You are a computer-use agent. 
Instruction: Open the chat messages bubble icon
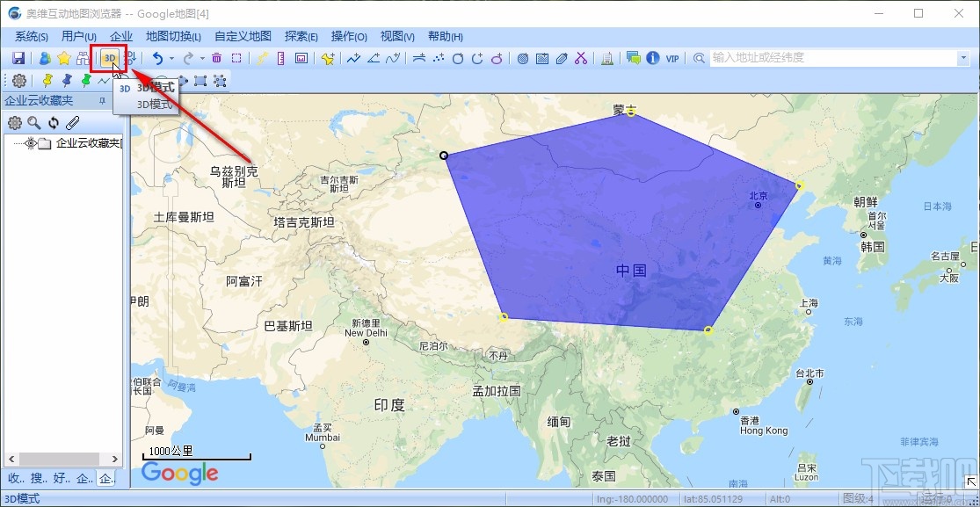coord(634,58)
